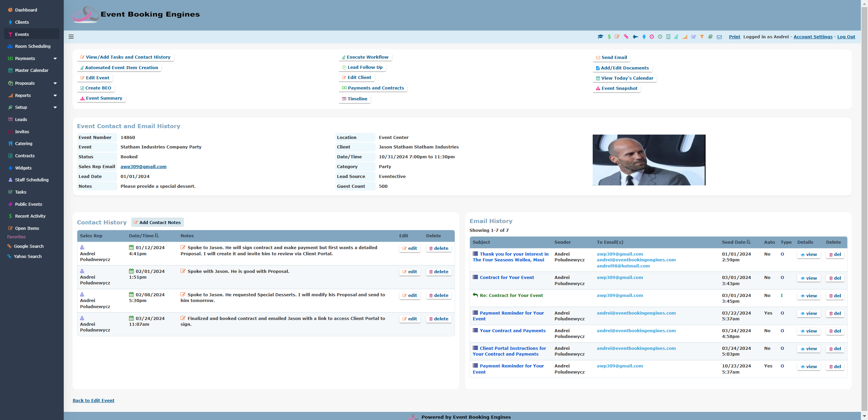Image resolution: width=868 pixels, height=420 pixels.
Task: Click Account Settings link
Action: (x=813, y=37)
